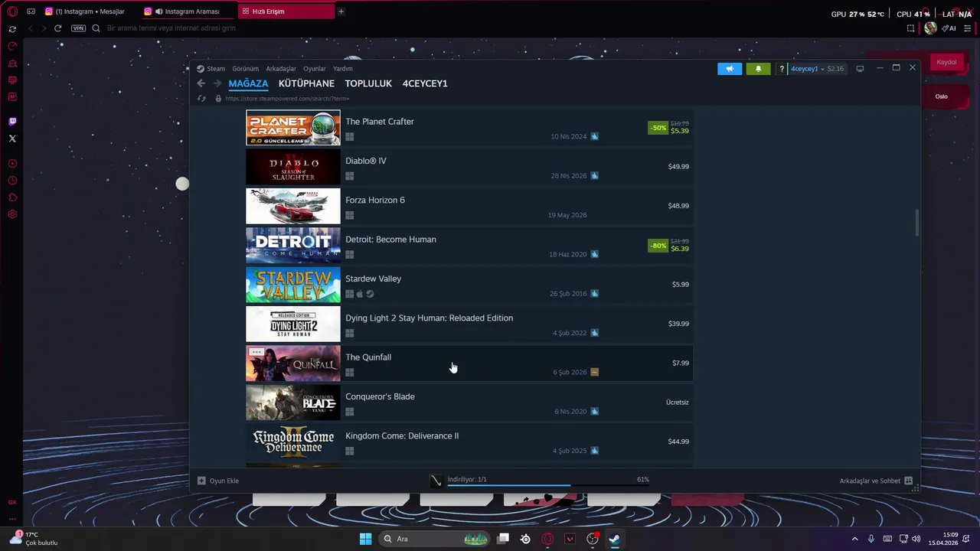
Task: Click the Steam help question mark
Action: point(781,69)
